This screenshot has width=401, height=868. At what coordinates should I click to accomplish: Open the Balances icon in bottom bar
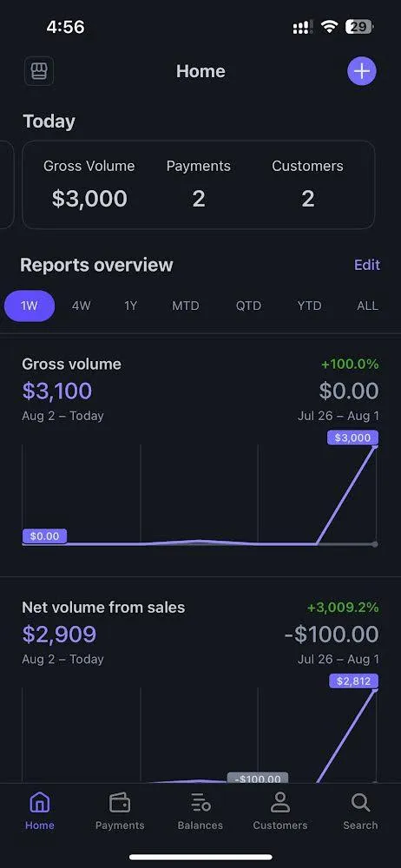pyautogui.click(x=200, y=801)
